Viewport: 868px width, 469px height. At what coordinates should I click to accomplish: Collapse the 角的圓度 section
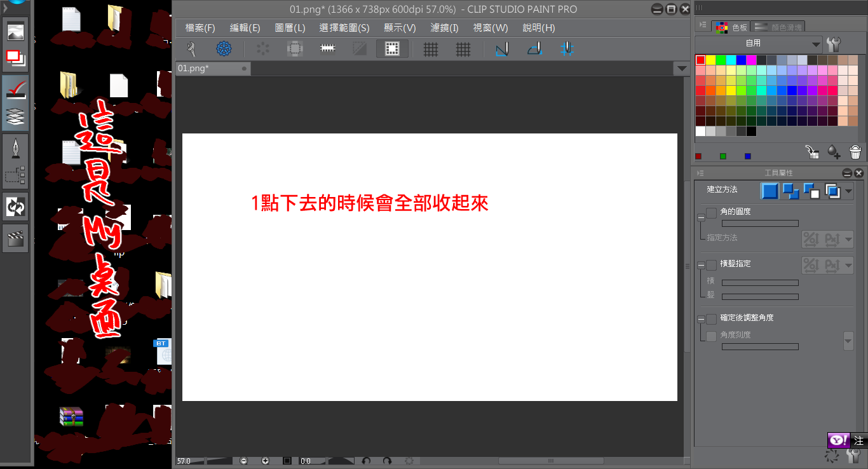(x=701, y=217)
